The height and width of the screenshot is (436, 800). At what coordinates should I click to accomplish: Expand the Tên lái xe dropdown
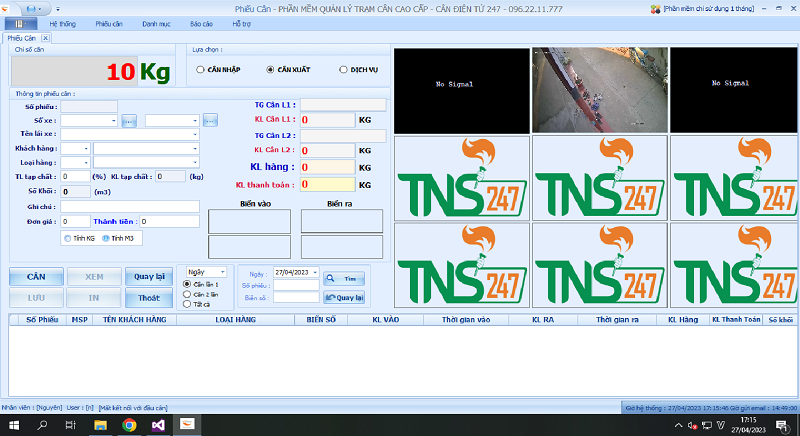(195, 134)
